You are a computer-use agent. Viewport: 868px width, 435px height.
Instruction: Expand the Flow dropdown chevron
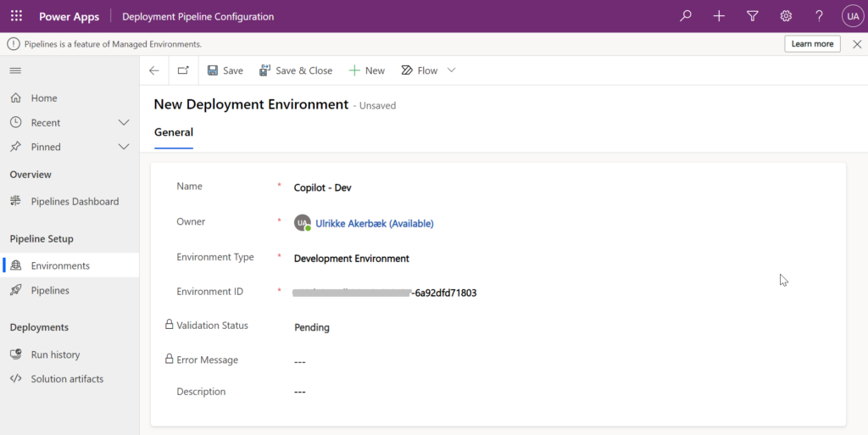[451, 70]
